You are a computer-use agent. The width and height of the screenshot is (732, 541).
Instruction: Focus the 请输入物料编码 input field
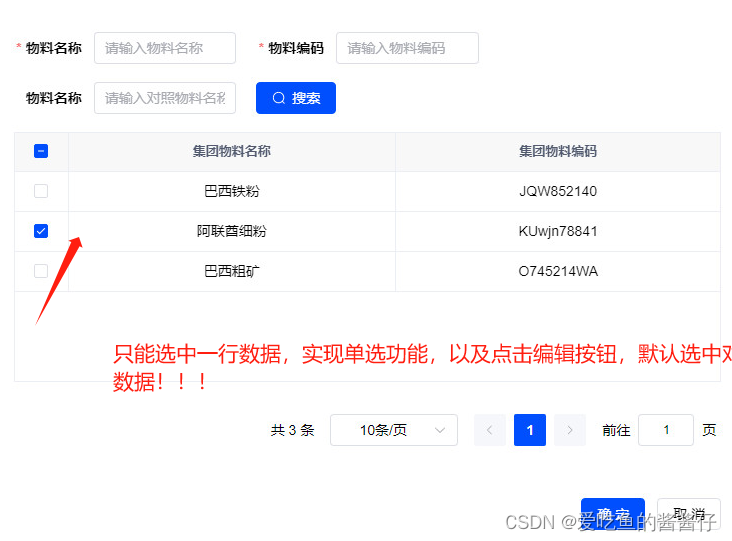pos(407,48)
